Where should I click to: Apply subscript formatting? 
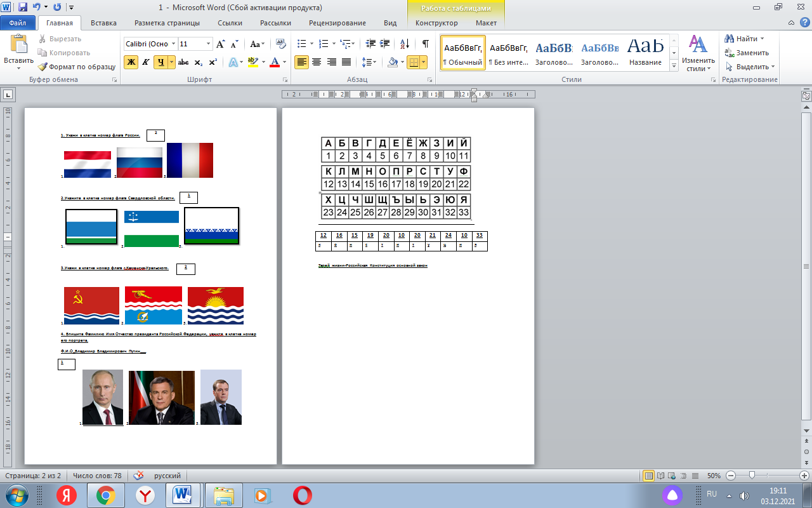pyautogui.click(x=198, y=62)
